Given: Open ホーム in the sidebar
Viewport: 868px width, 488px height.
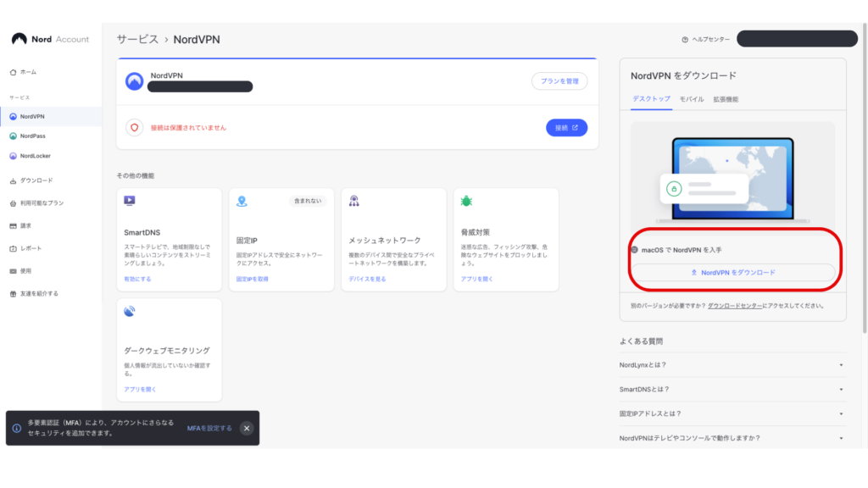Looking at the screenshot, I should click(x=28, y=72).
